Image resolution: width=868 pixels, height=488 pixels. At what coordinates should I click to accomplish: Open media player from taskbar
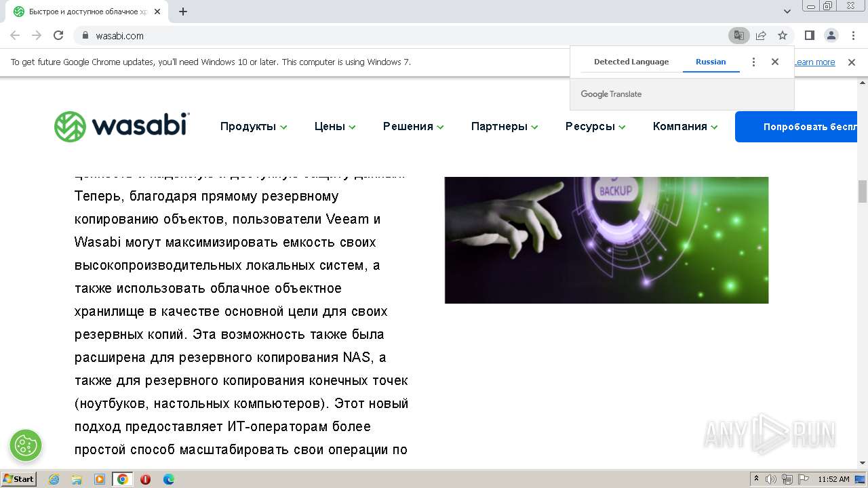click(100, 479)
